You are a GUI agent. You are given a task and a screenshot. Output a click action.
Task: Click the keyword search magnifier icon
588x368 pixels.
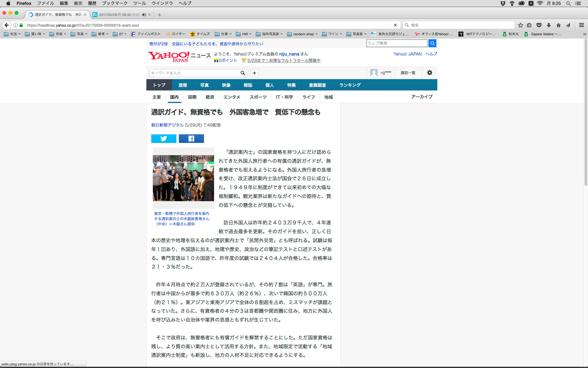point(243,73)
